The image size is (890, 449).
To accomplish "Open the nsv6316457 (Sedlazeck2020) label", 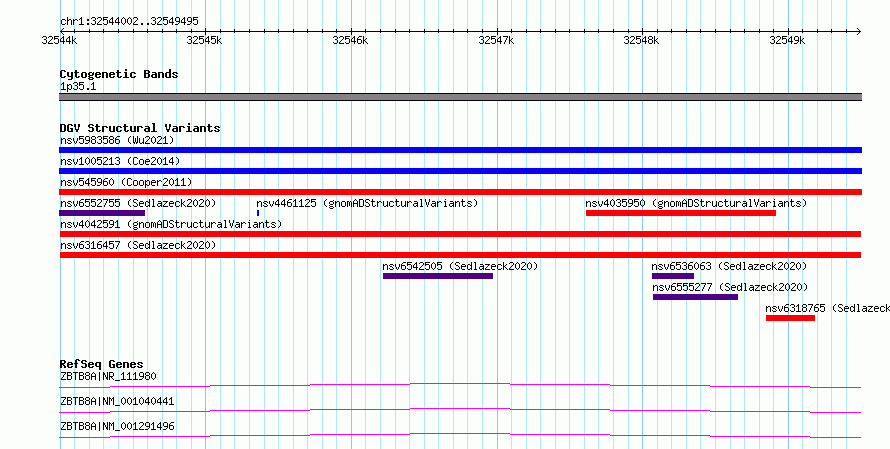I will pyautogui.click(x=138, y=245).
